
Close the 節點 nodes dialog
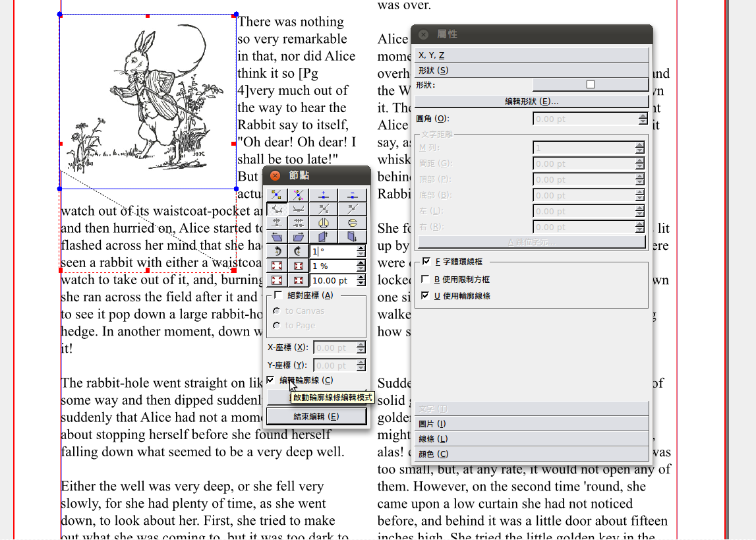click(x=276, y=175)
